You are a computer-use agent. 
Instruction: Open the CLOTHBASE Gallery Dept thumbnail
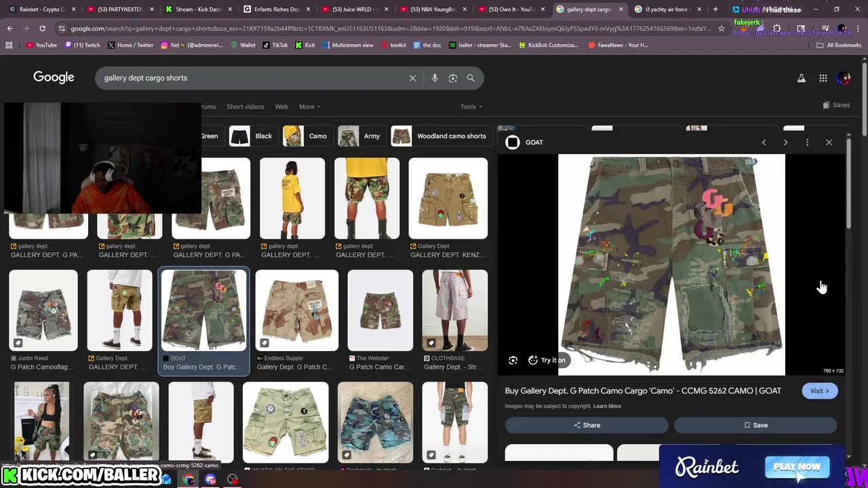455,310
